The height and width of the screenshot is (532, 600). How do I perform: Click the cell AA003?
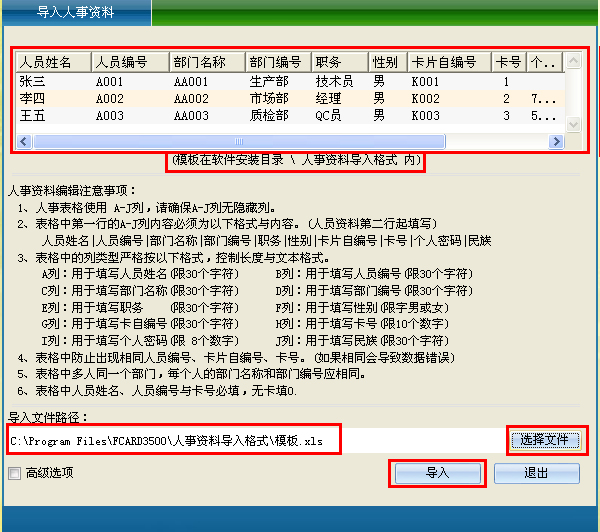191,116
